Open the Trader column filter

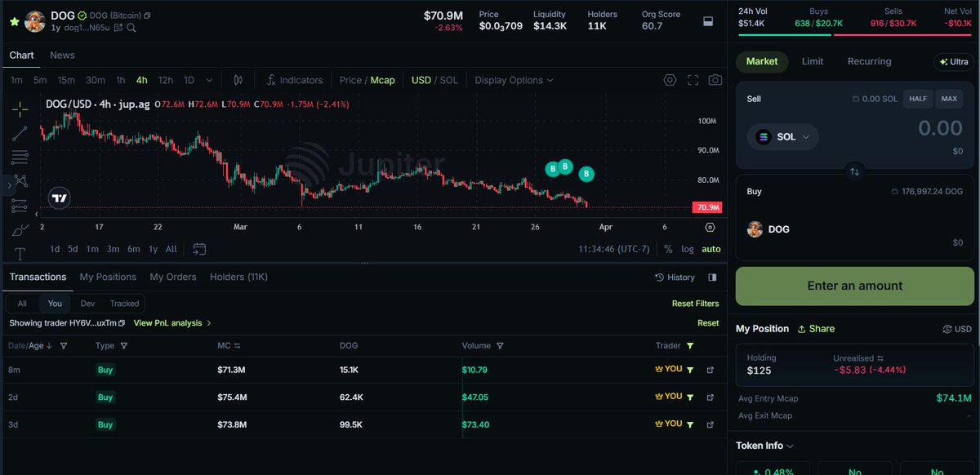[690, 346]
